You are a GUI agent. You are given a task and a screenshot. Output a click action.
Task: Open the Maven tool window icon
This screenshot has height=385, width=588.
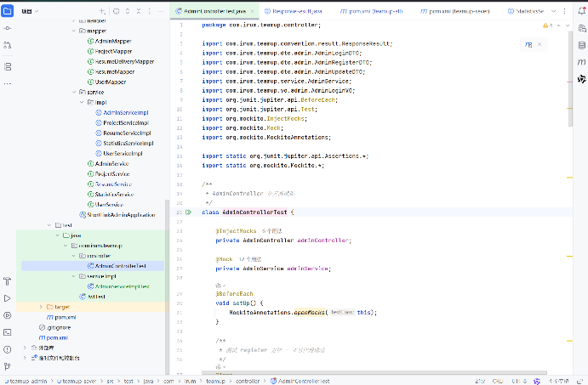pos(582,62)
